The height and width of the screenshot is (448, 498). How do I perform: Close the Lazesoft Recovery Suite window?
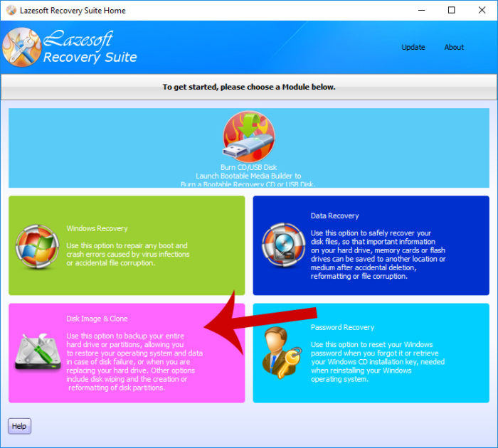pos(482,10)
